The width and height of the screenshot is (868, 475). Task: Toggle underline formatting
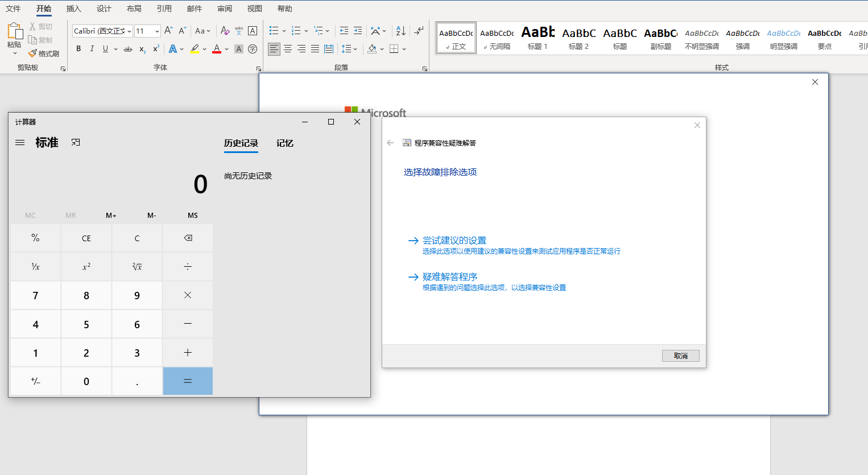point(105,49)
